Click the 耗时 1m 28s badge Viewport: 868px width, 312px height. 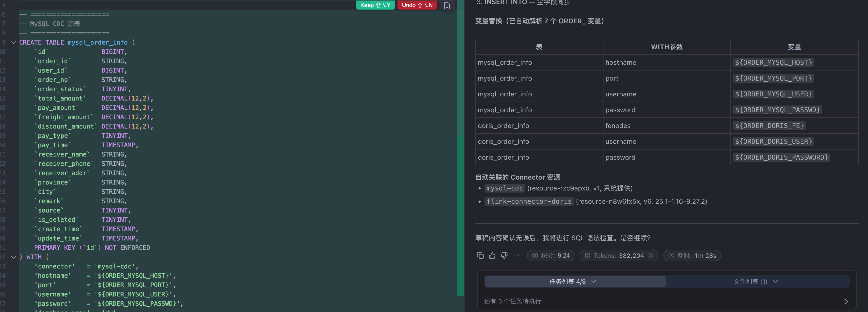coord(692,256)
